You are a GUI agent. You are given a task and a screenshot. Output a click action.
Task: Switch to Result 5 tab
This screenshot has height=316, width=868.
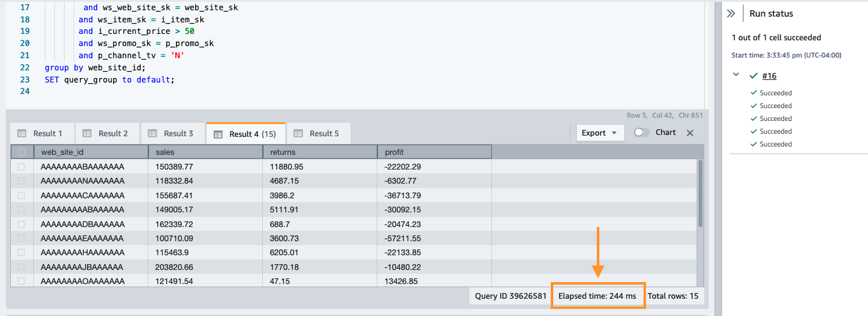point(318,133)
